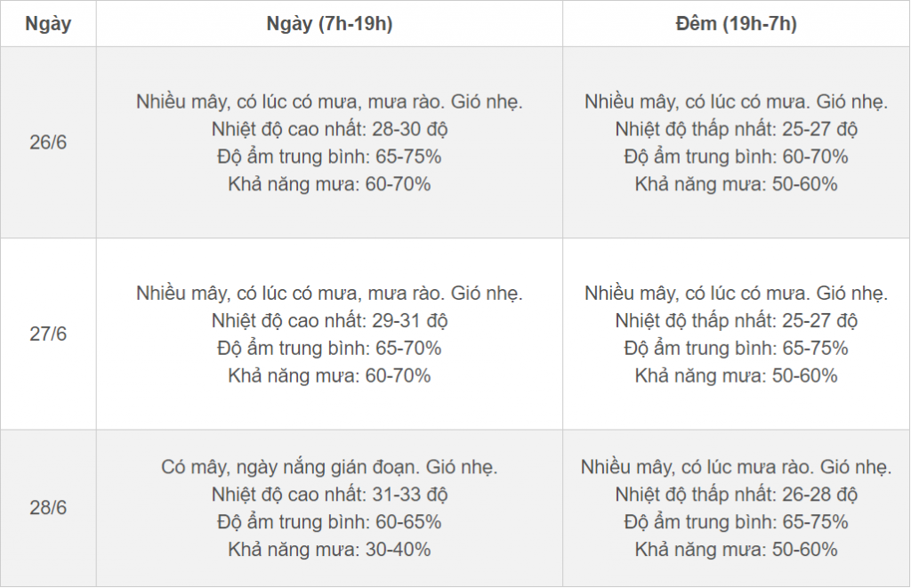Click the "Độ ẩm trung bình: 65-70%" line
Image resolution: width=911 pixels, height=588 pixels.
tap(329, 348)
